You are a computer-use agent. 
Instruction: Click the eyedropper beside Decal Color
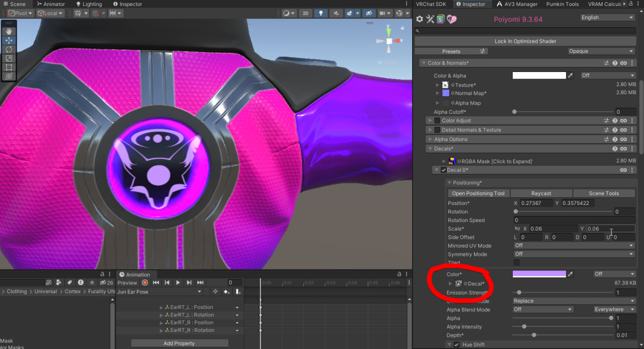(571, 274)
